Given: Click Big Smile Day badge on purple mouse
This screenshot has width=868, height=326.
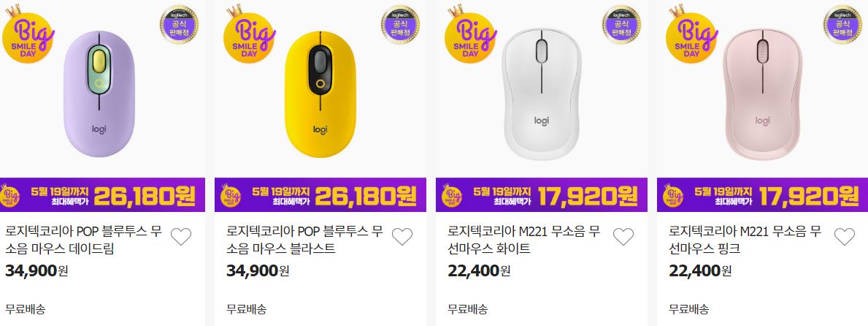Looking at the screenshot, I should click(28, 34).
